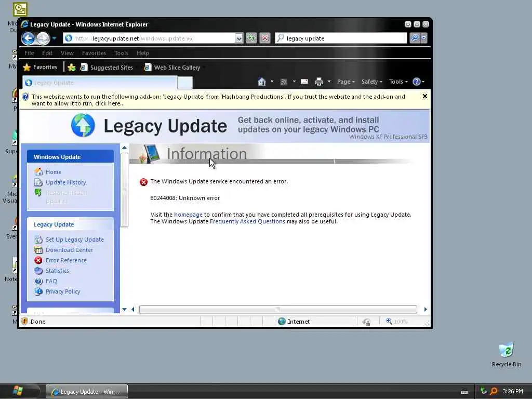This screenshot has width=532, height=399.
Task: Expand the Home button dropdown arrow
Action: 272,82
